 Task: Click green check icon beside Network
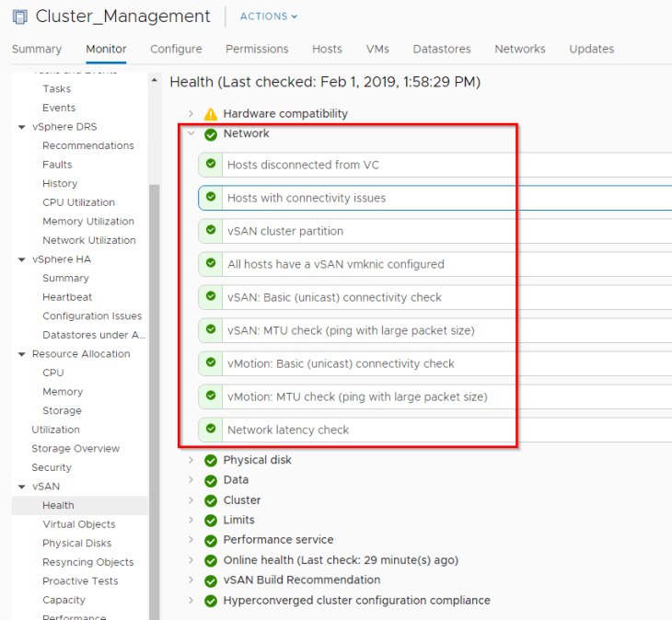[x=211, y=134]
